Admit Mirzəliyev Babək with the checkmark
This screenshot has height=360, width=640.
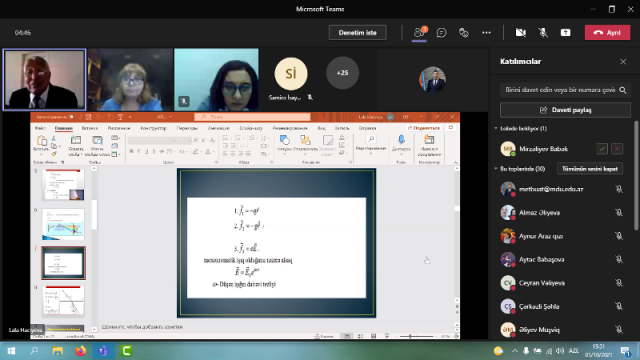point(602,149)
